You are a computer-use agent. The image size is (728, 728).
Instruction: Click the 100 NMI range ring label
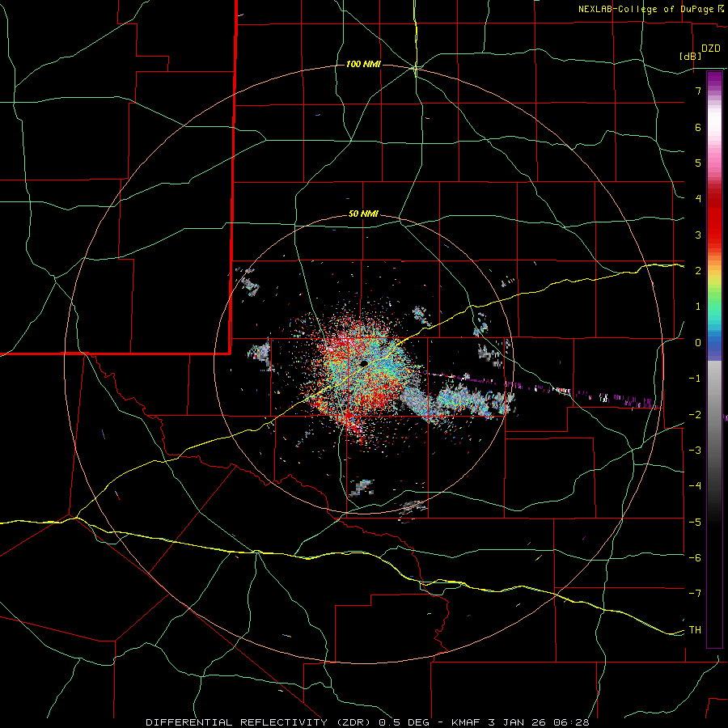pos(363,64)
